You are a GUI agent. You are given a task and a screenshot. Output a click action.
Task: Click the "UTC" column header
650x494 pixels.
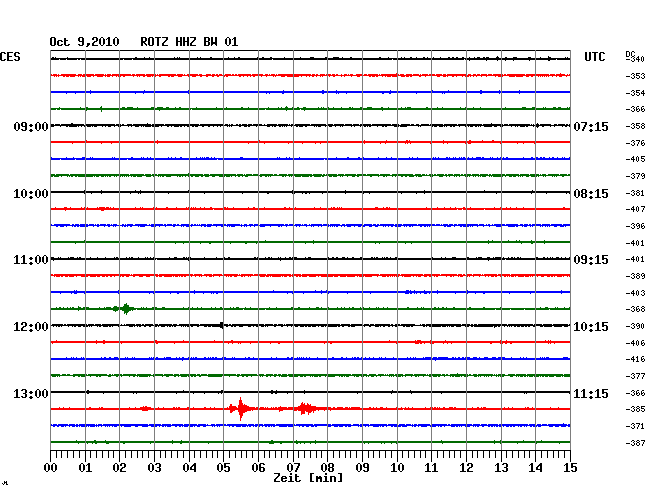pyautogui.click(x=594, y=57)
